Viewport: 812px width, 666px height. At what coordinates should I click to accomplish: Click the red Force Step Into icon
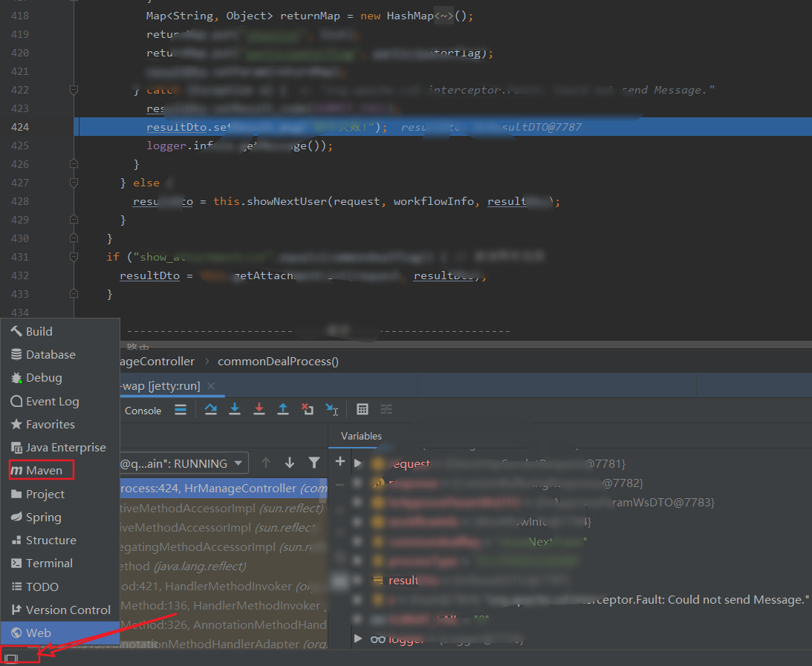pos(259,409)
